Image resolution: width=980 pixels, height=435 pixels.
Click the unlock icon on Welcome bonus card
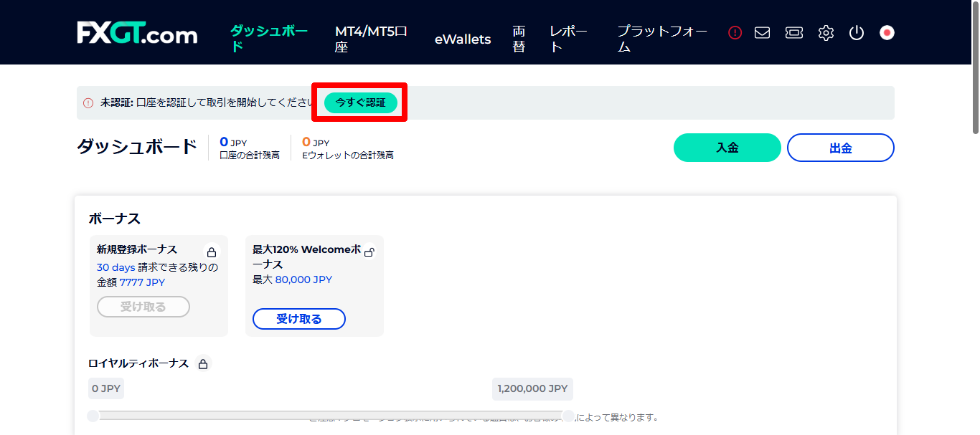point(370,253)
